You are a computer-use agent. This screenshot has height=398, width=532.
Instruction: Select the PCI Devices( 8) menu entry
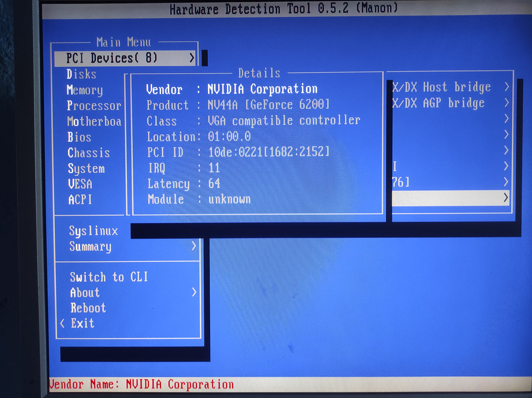[x=125, y=58]
